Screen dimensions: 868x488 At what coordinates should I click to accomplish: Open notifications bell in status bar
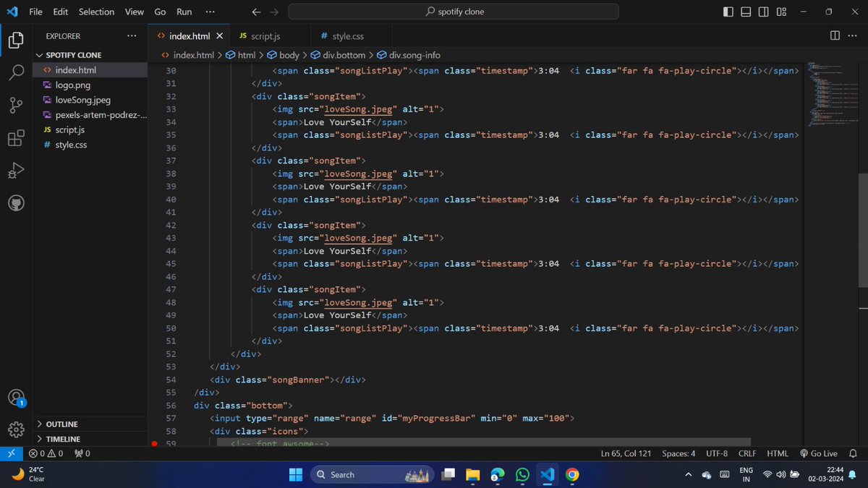pos(853,453)
